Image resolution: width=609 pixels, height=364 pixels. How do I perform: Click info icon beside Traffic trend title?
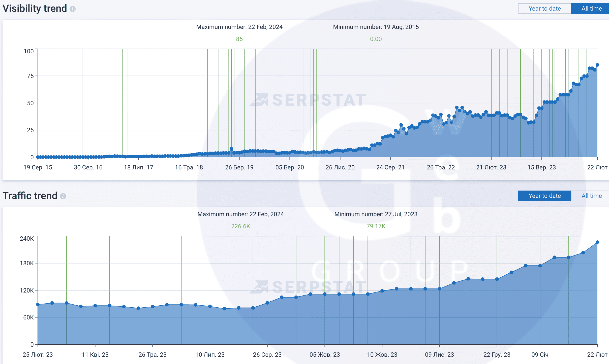pyautogui.click(x=63, y=196)
